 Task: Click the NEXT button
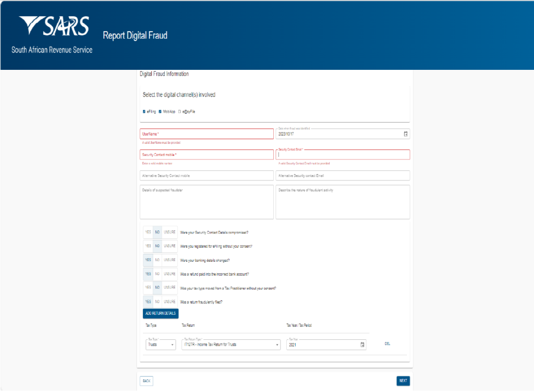403,381
